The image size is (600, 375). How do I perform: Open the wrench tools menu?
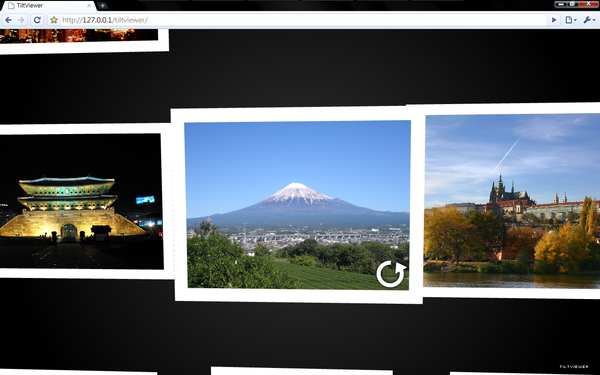589,20
